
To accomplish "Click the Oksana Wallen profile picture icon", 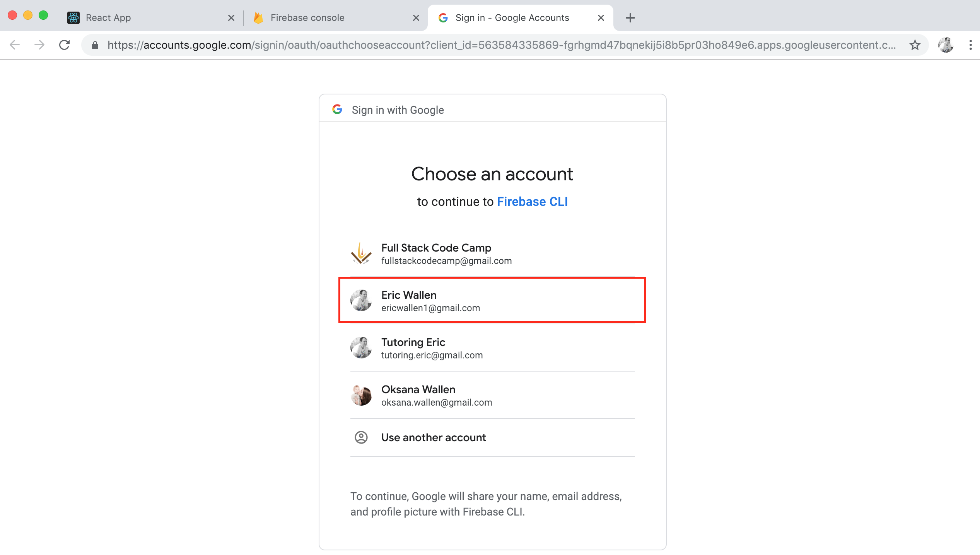I will coord(362,396).
